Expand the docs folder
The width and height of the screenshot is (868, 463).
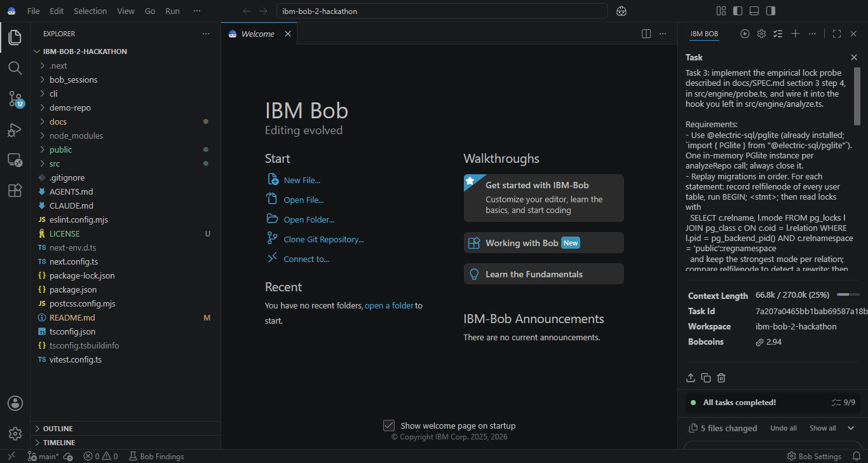click(x=125, y=121)
